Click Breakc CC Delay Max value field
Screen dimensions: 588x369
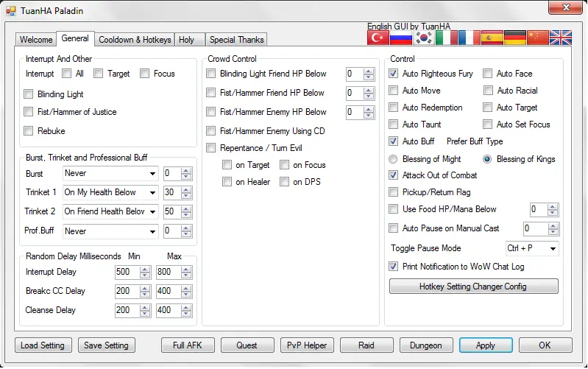tap(168, 291)
